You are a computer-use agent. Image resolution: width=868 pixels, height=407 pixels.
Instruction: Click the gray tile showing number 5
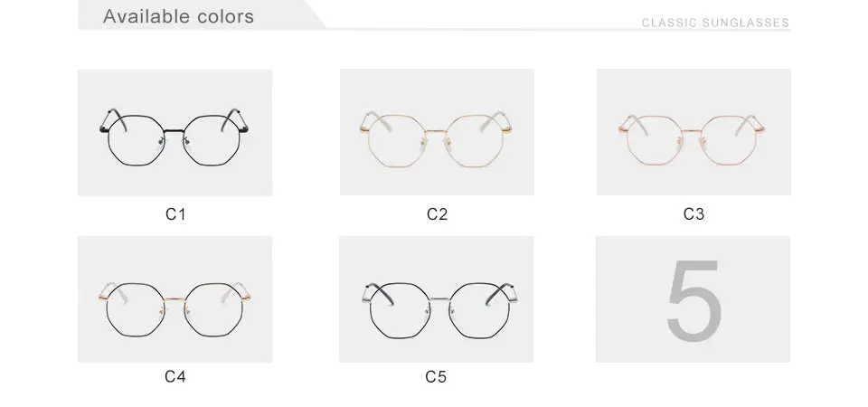click(693, 299)
